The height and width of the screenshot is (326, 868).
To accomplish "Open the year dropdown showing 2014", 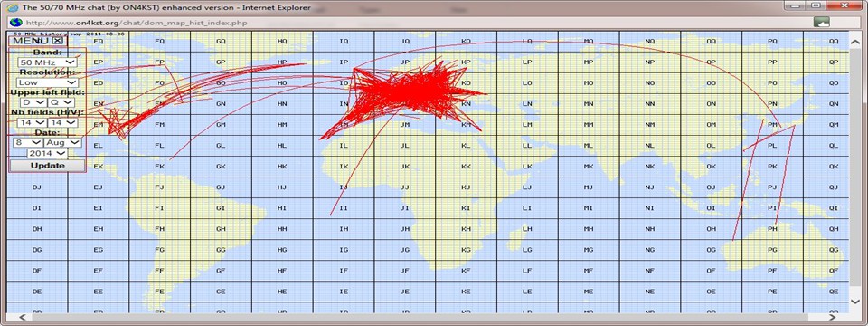I will pyautogui.click(x=48, y=152).
